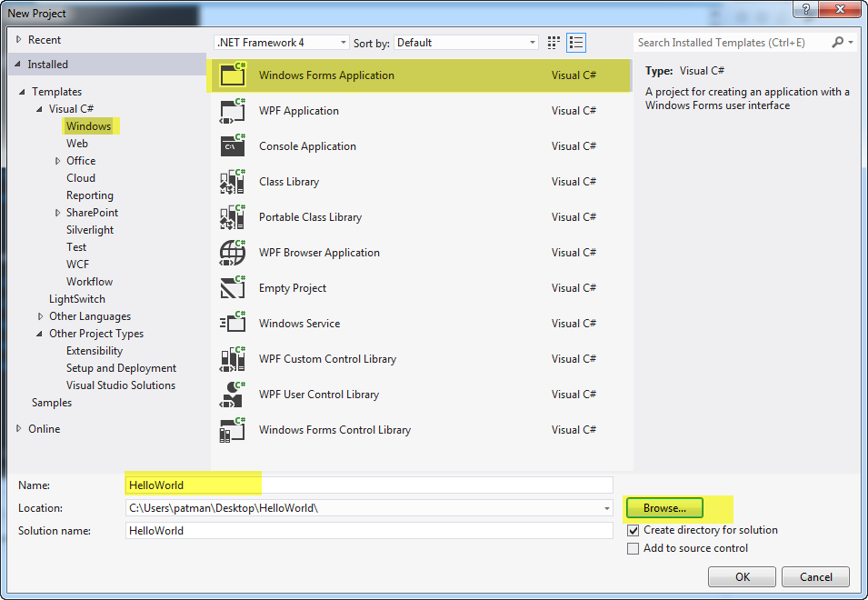Select the WPF Application template text

299,111
